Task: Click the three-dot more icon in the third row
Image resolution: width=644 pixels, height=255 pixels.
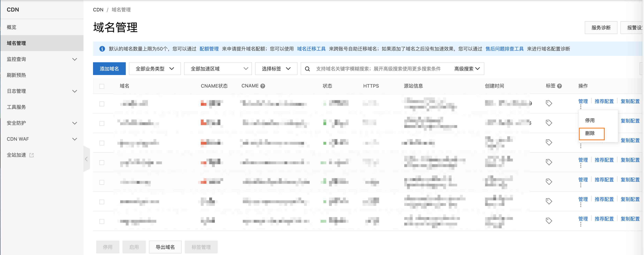Action: tap(581, 146)
